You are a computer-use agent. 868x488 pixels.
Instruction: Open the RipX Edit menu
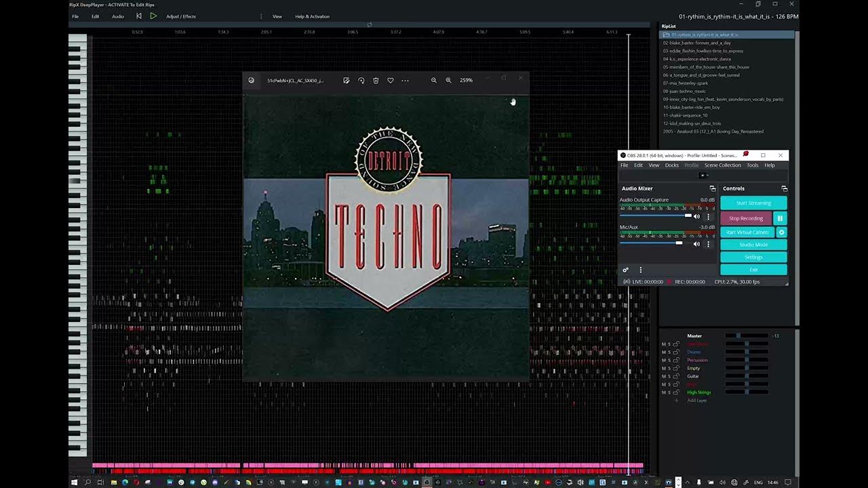[96, 16]
